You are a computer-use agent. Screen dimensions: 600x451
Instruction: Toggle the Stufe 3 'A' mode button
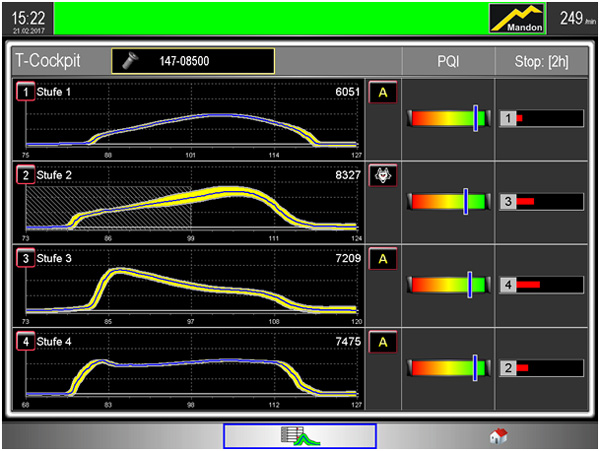point(383,260)
